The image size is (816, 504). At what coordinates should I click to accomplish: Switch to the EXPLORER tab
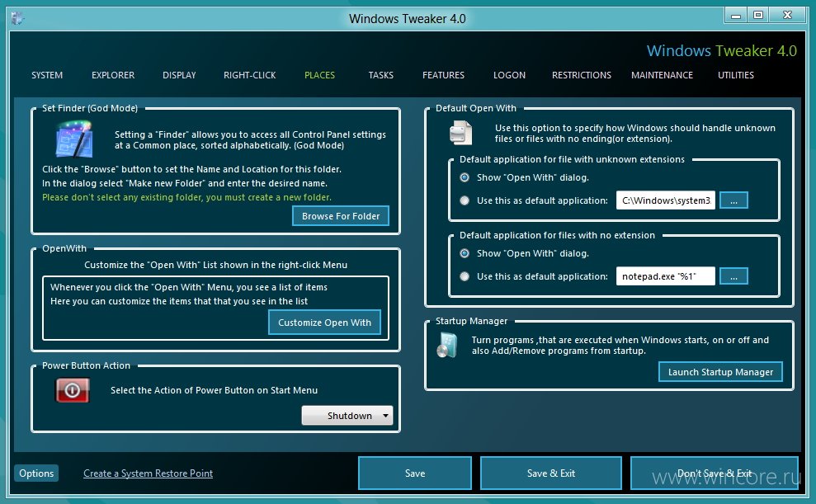coord(113,75)
